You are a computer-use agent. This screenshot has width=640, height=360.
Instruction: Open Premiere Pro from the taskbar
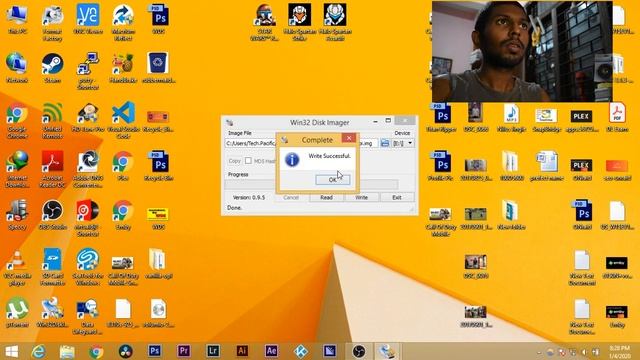click(184, 351)
